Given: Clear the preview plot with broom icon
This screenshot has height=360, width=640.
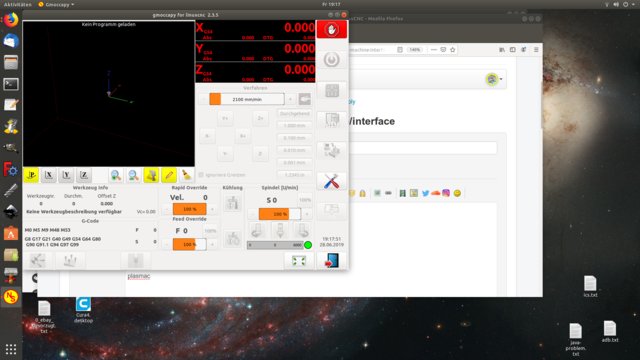Looking at the screenshot, I should tap(187, 176).
